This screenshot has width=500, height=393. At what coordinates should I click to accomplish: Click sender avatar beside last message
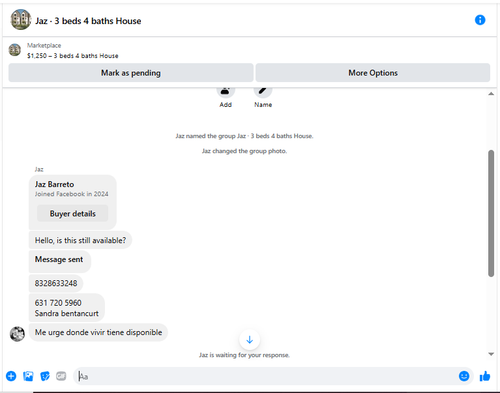click(17, 334)
